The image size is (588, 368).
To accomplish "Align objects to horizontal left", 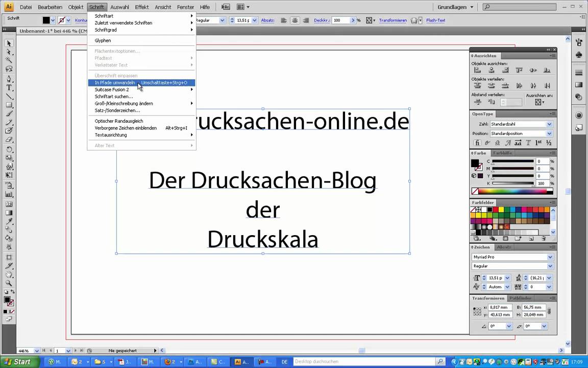I will point(477,70).
